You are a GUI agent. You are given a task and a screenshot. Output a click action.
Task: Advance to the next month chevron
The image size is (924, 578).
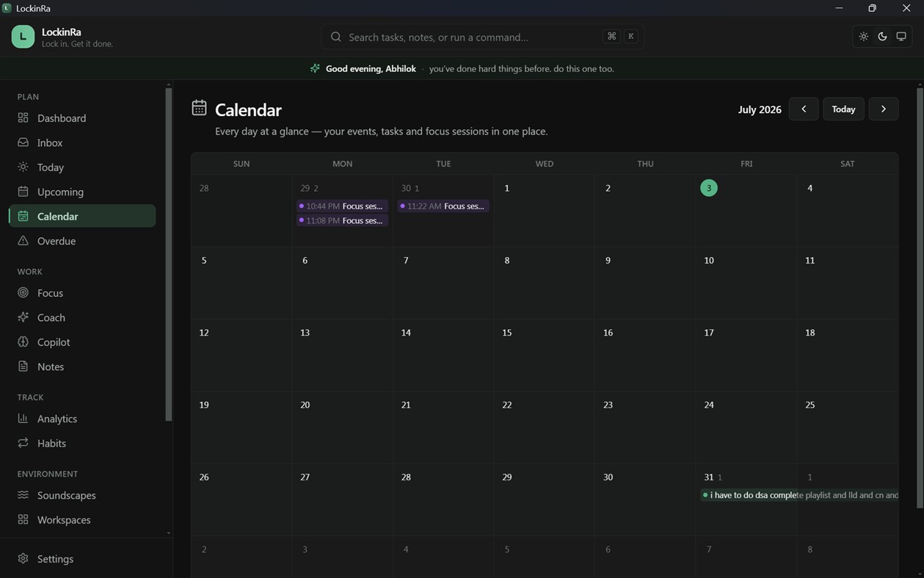click(x=884, y=109)
